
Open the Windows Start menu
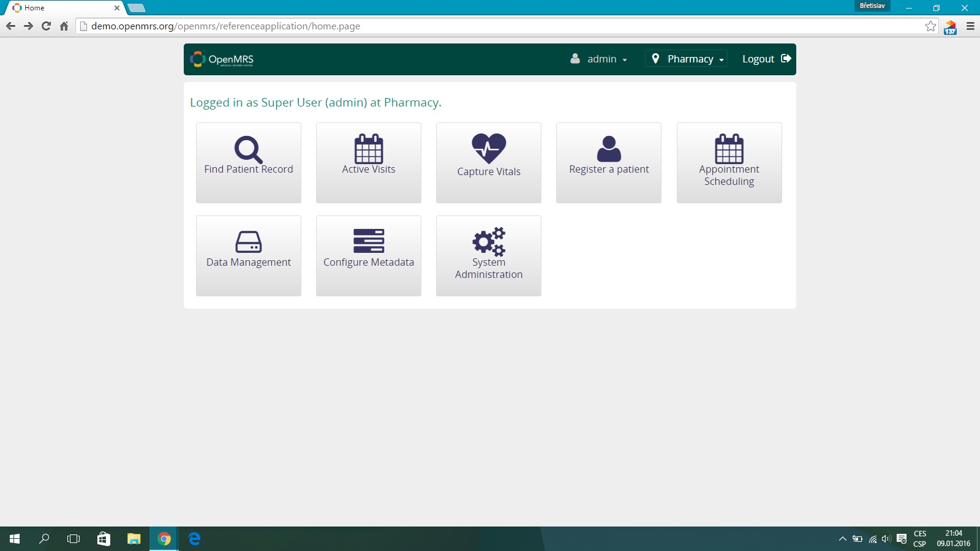tap(15, 539)
